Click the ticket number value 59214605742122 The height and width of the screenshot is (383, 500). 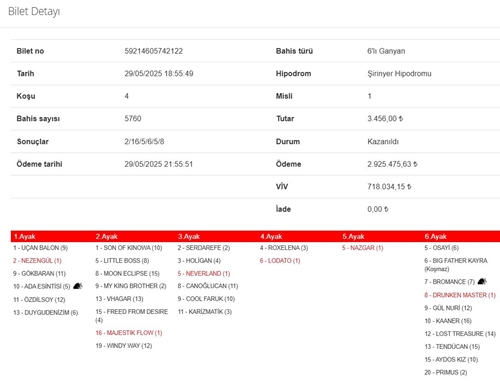pos(154,51)
